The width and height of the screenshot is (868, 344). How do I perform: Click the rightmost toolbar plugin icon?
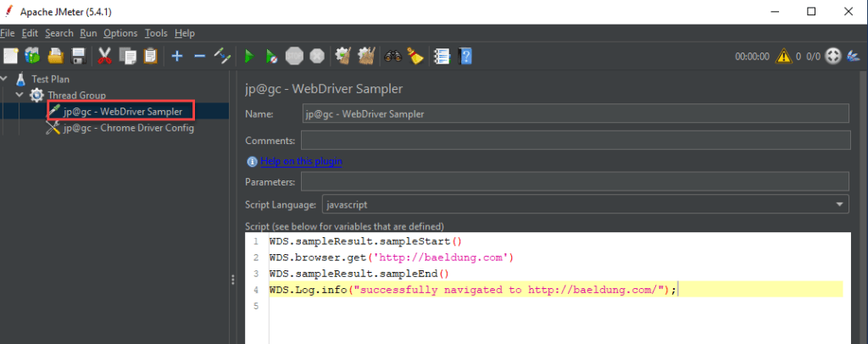pos(853,56)
